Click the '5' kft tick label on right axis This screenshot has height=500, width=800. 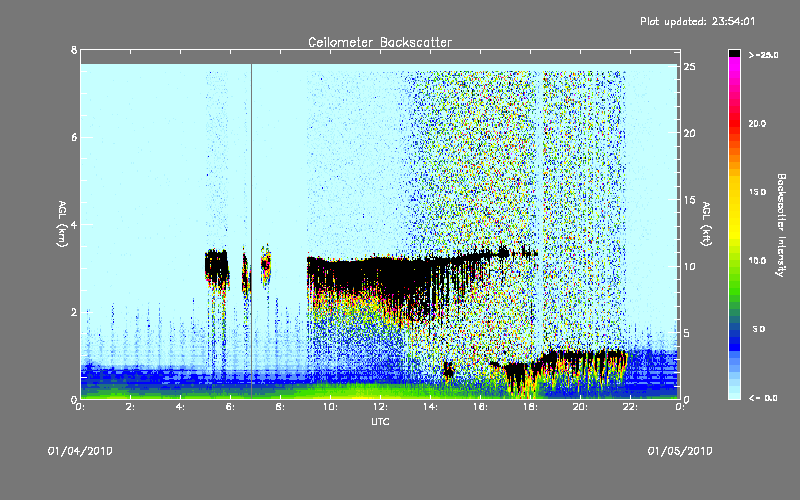687,333
